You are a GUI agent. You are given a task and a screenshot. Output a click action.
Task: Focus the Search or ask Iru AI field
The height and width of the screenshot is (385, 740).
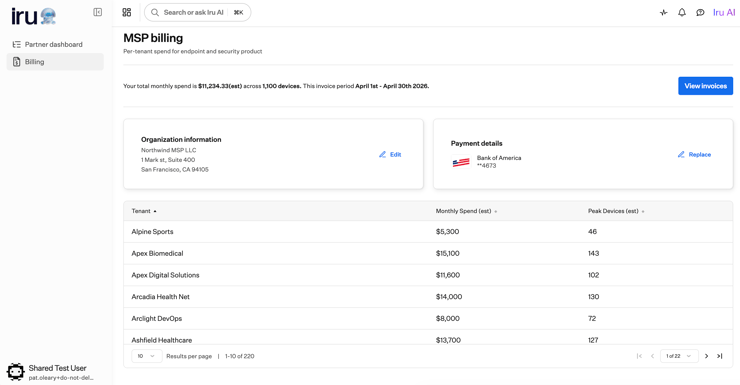[197, 12]
